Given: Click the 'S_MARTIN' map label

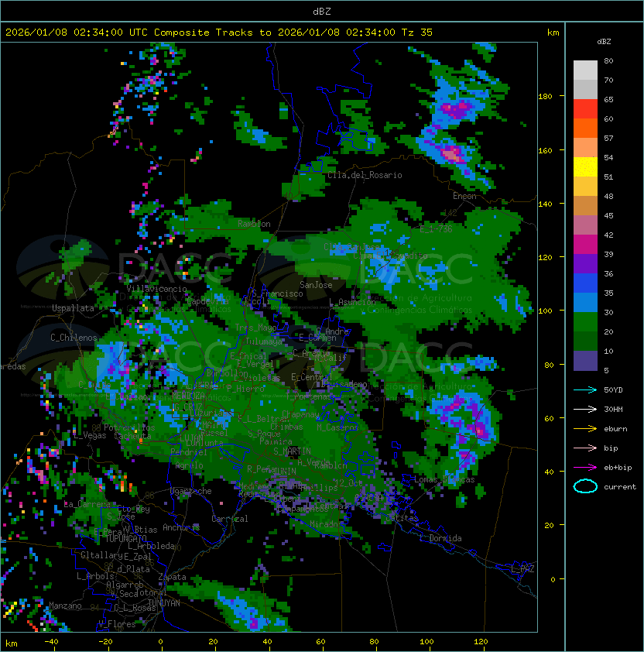Looking at the screenshot, I should point(292,451).
